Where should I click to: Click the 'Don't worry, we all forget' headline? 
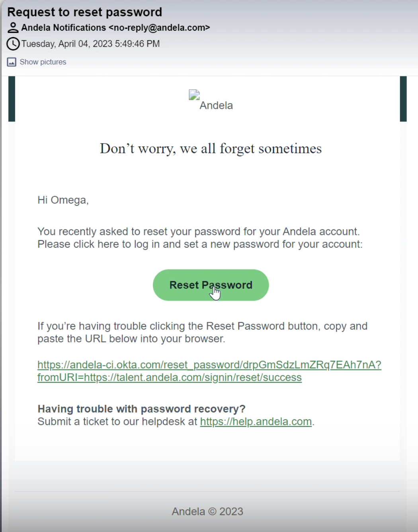(211, 149)
